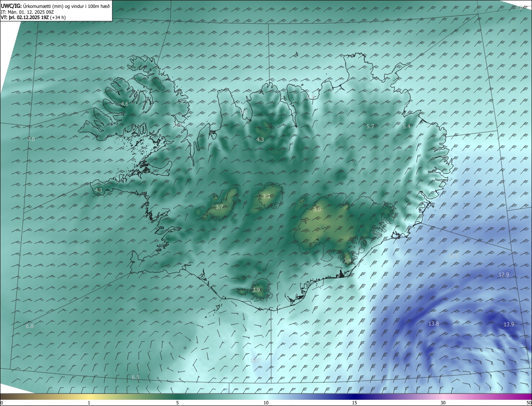Click the legend tick label "30"
This screenshot has height=406, width=532.
(x=443, y=403)
